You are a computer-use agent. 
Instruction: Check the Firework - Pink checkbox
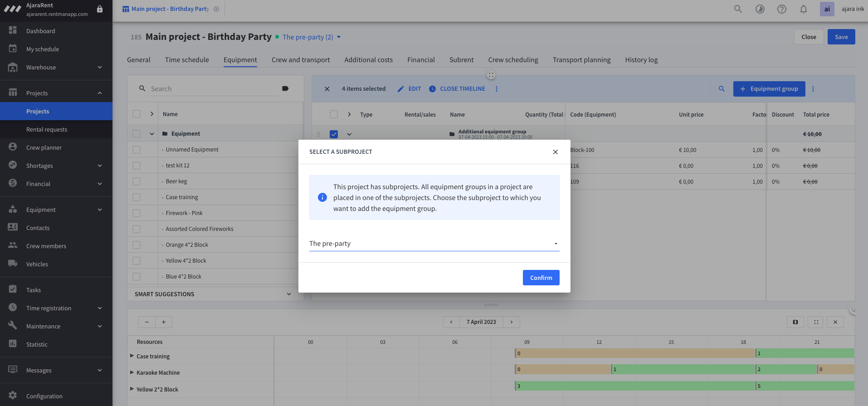tap(137, 213)
